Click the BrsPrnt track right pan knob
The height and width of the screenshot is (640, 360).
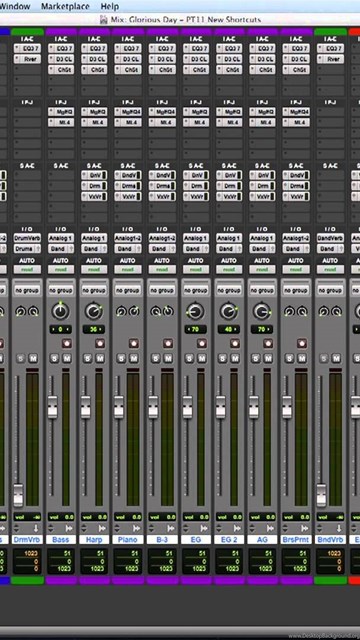point(302,312)
